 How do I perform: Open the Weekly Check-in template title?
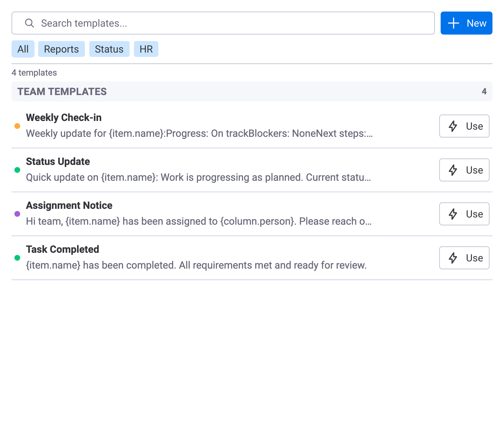[x=64, y=117]
